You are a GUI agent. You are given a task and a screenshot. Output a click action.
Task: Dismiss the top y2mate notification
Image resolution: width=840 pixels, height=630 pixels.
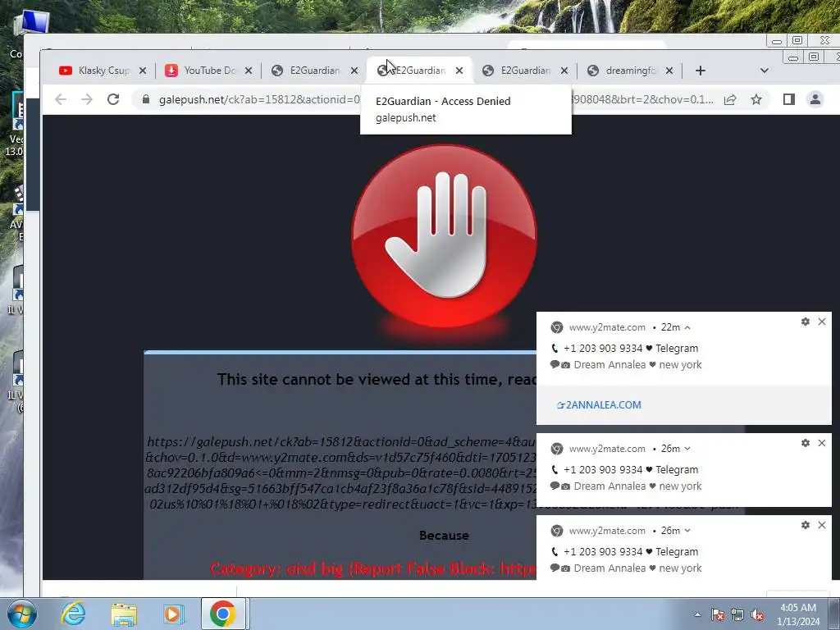pos(822,322)
